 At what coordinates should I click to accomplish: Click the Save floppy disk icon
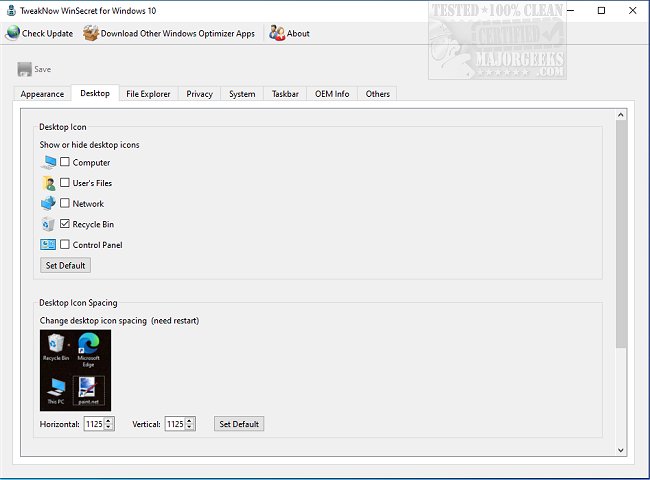[x=24, y=69]
